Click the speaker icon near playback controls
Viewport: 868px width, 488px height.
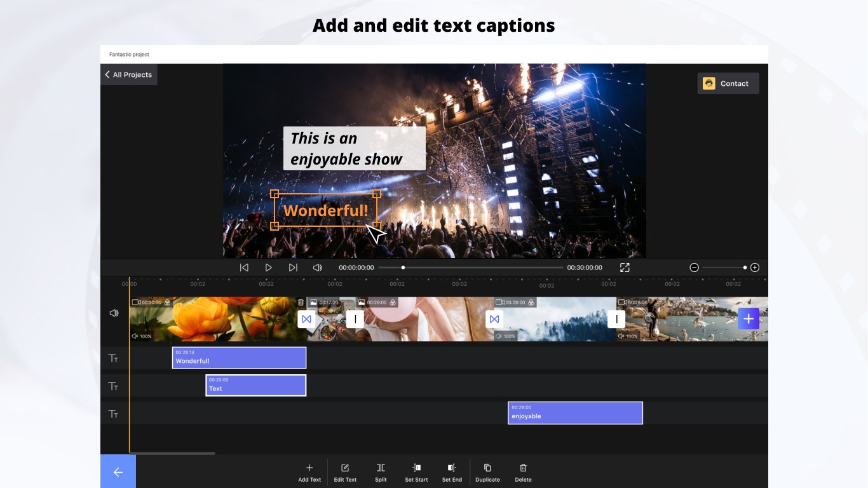[317, 267]
